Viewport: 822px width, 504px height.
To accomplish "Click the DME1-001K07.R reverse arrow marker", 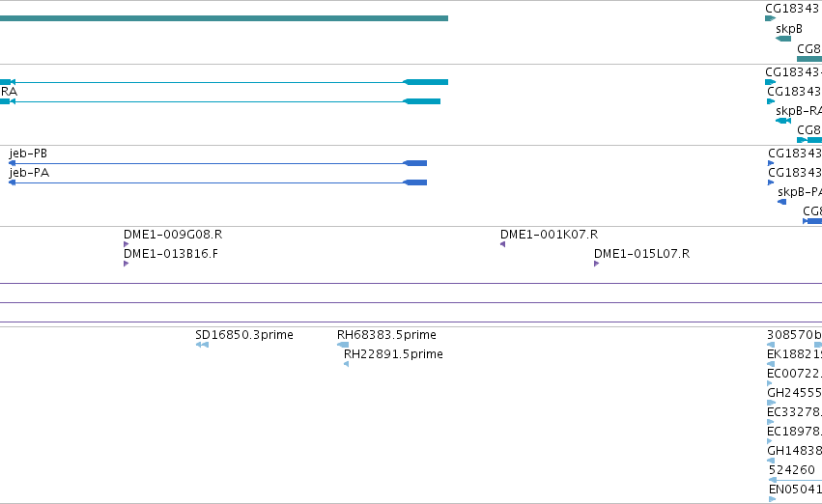I will coord(502,244).
